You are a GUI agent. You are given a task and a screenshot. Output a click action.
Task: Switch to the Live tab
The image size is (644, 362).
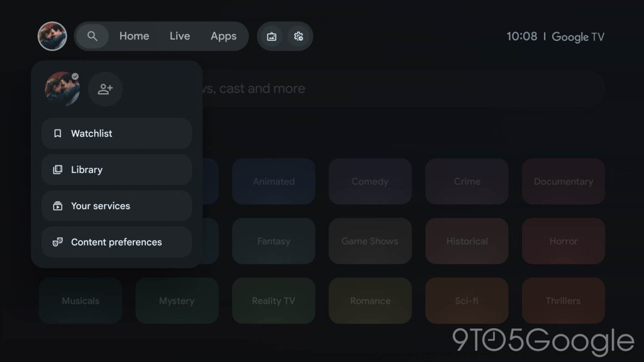tap(179, 36)
